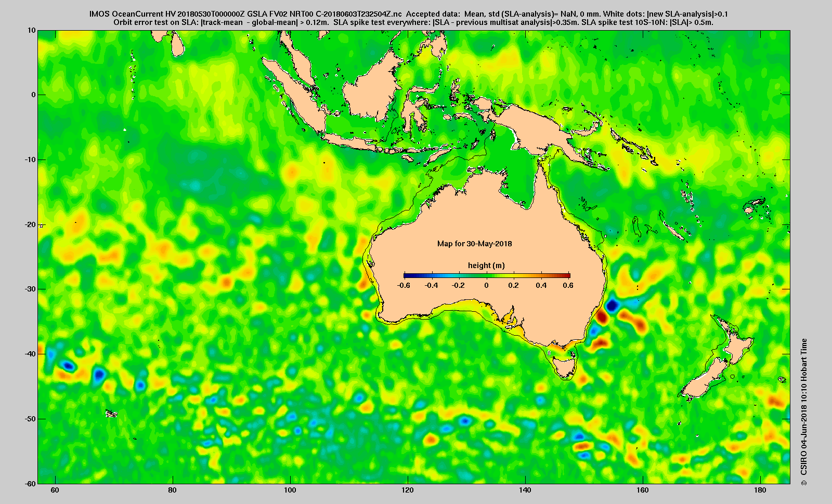The width and height of the screenshot is (832, 504).
Task: Click latitude axis label 0
Action: 34,95
